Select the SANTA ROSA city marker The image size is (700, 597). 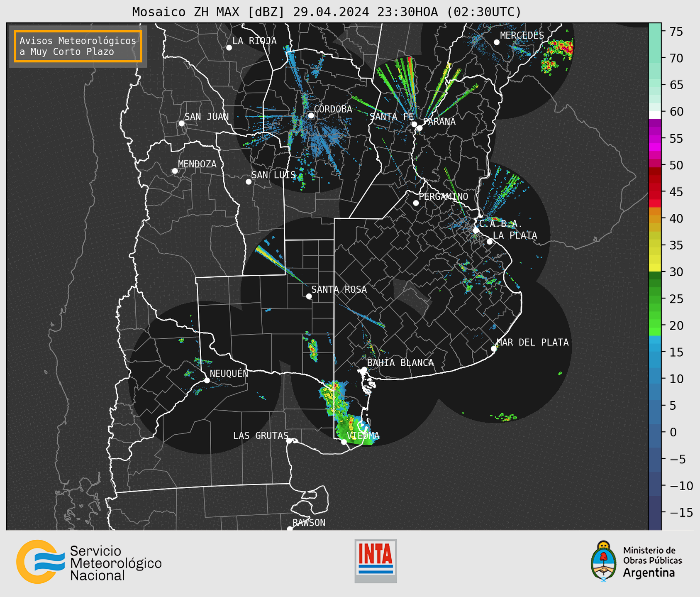(x=309, y=296)
